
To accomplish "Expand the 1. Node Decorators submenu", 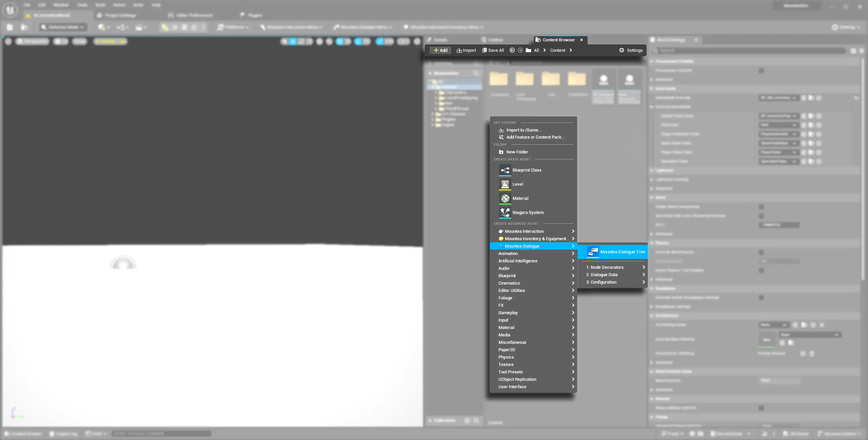I will click(606, 267).
